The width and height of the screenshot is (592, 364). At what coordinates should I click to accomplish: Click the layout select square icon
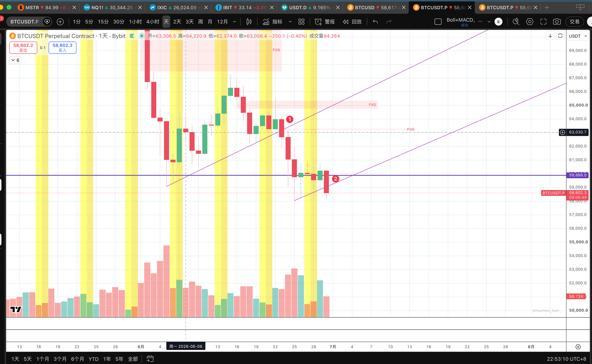click(438, 22)
